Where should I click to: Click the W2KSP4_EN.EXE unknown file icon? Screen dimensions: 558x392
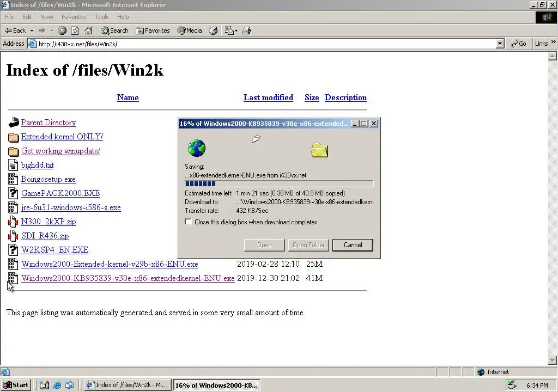click(x=13, y=250)
